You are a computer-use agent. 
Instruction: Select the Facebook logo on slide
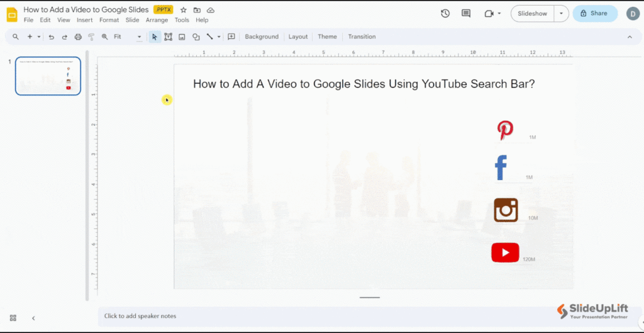point(501,167)
